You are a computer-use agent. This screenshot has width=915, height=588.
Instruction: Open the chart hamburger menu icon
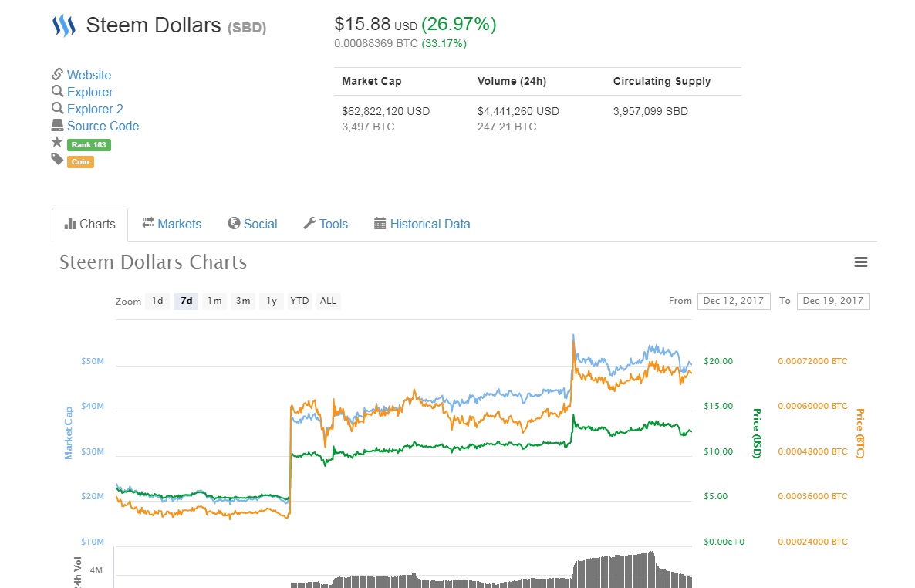point(861,262)
